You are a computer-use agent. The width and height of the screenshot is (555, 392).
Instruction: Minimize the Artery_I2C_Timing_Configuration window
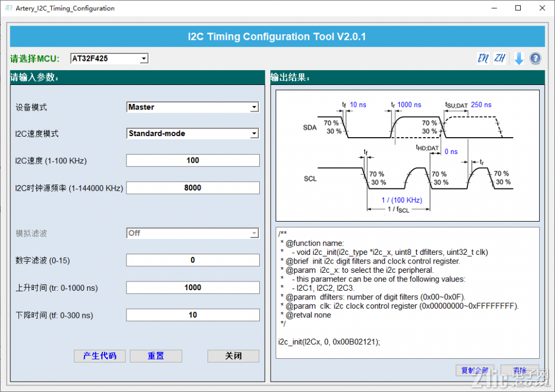click(494, 8)
